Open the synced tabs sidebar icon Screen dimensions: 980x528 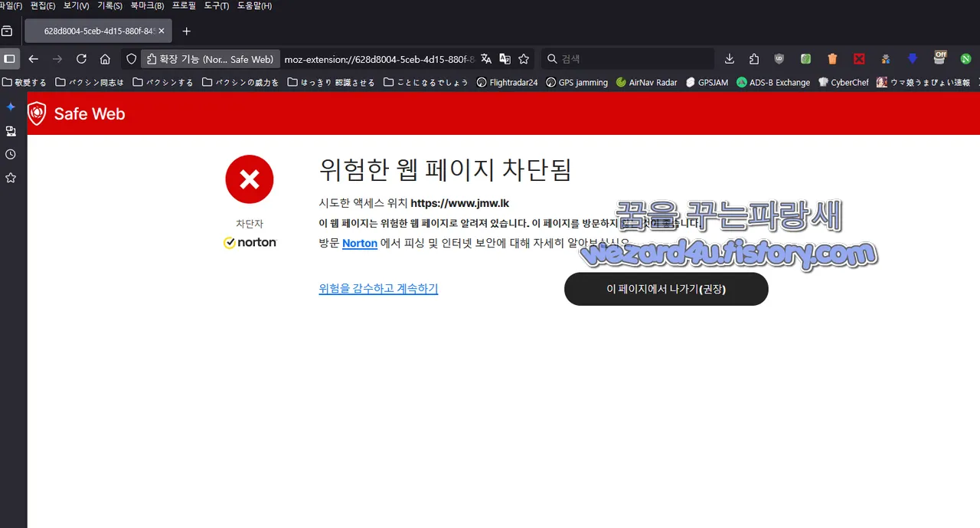point(11,130)
